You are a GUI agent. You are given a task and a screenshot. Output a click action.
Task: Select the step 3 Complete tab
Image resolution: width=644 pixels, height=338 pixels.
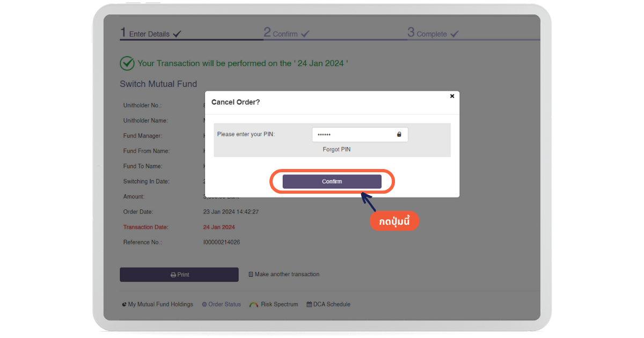(x=433, y=33)
